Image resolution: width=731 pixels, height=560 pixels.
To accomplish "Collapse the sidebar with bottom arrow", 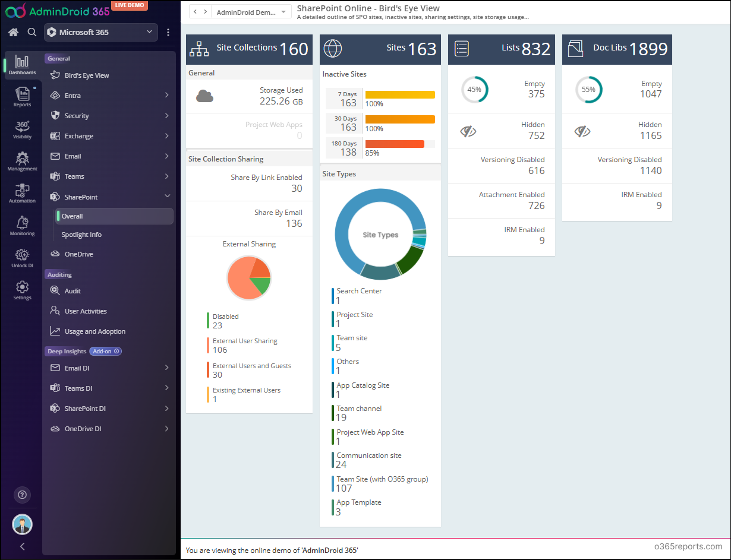I will pyautogui.click(x=22, y=546).
